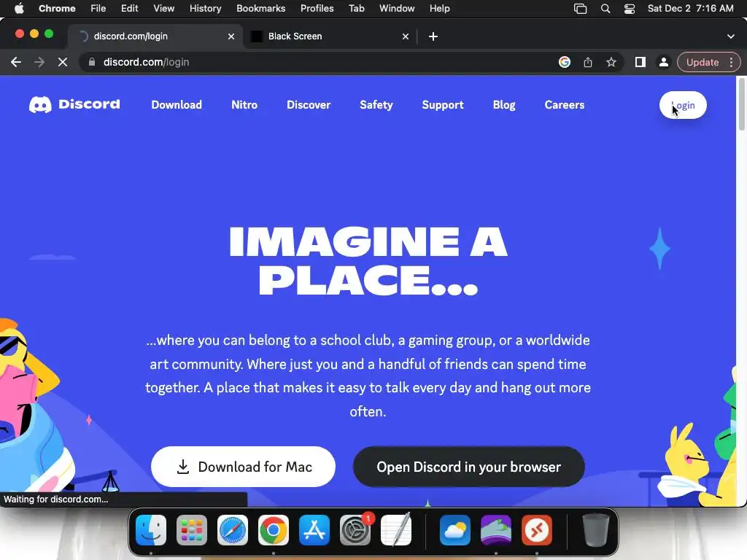Open the tab search chevron
The height and width of the screenshot is (560, 747).
(731, 36)
